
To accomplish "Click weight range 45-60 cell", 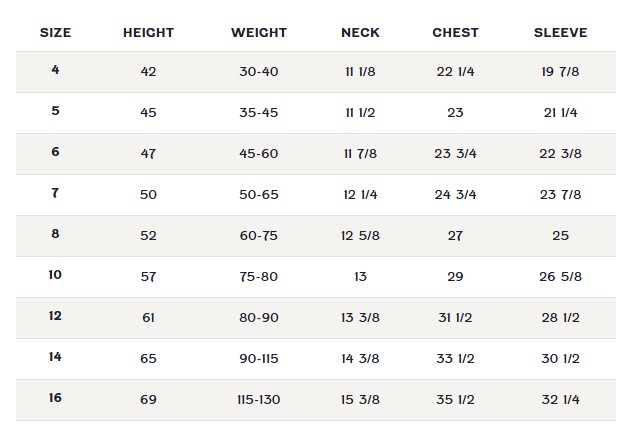I will click(259, 154).
